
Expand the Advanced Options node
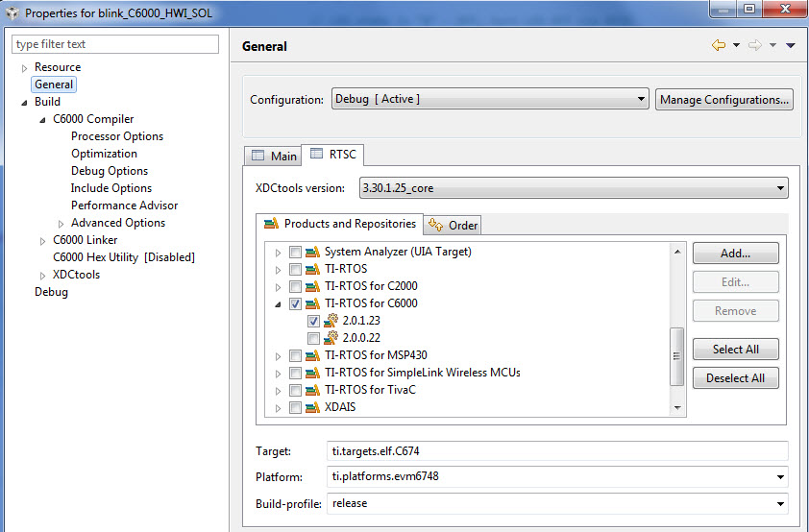pos(61,224)
